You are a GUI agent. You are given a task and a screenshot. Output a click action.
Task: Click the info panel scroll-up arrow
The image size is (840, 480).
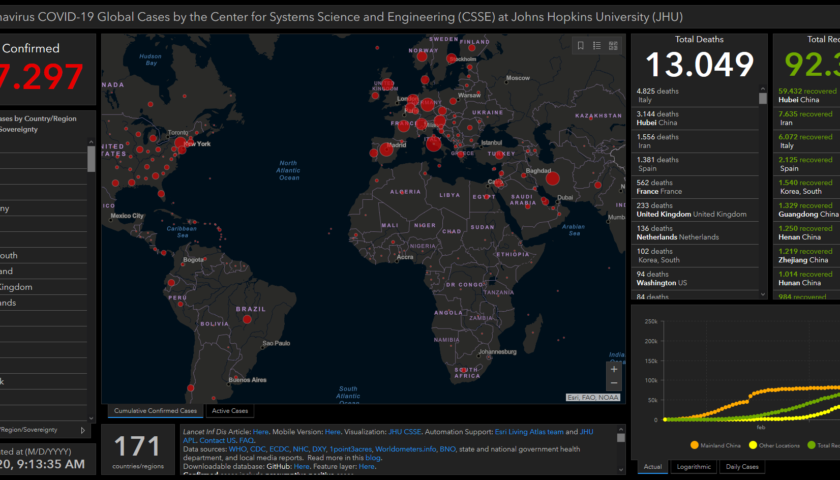tap(621, 429)
